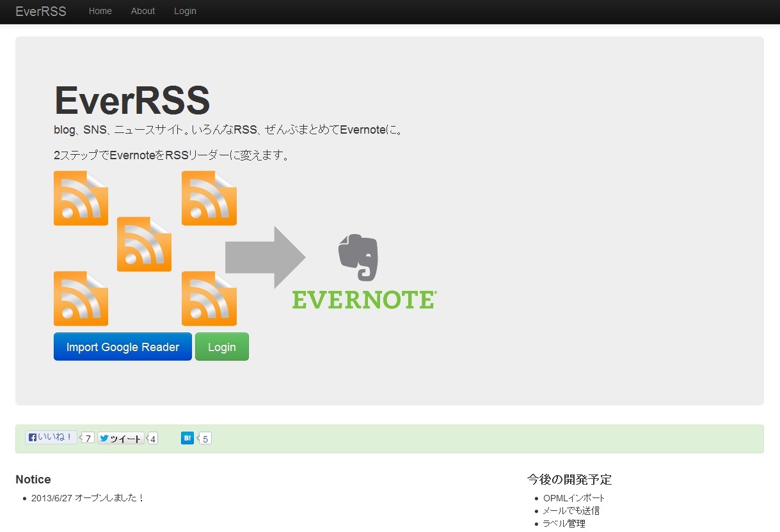Click the メールでも送信 list item
The width and height of the screenshot is (780, 532).
571,511
